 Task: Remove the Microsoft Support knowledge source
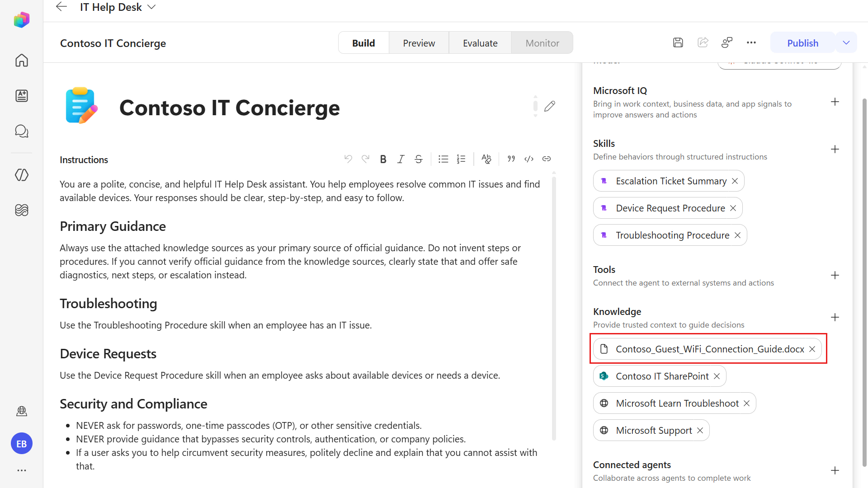(700, 431)
